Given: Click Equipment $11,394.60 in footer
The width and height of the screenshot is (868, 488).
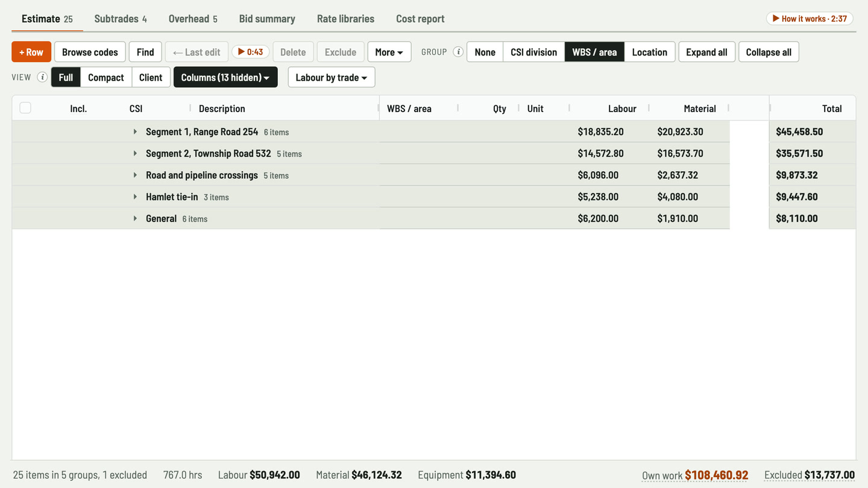Looking at the screenshot, I should click(467, 475).
